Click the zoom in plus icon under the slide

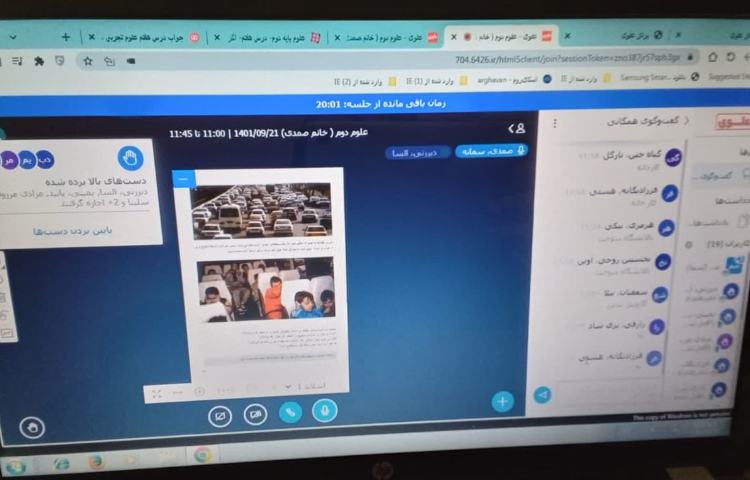coord(199,392)
